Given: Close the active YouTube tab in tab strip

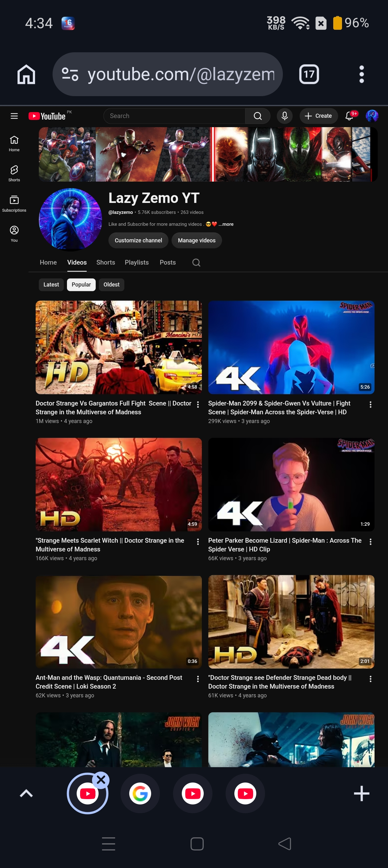Looking at the screenshot, I should coord(101,779).
